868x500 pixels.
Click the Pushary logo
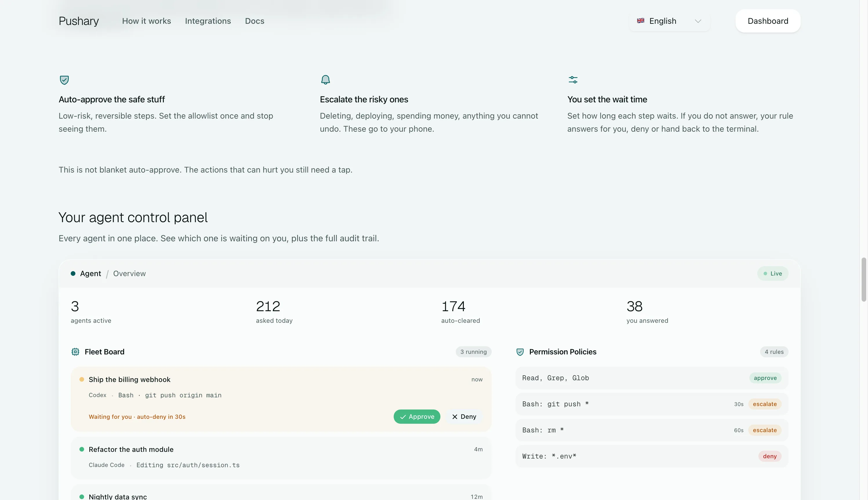click(x=79, y=21)
